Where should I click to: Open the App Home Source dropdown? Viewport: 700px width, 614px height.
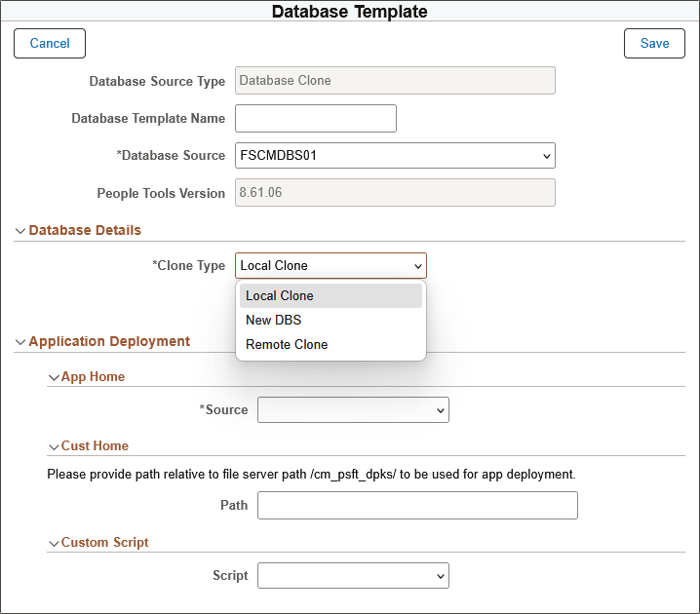(x=353, y=409)
